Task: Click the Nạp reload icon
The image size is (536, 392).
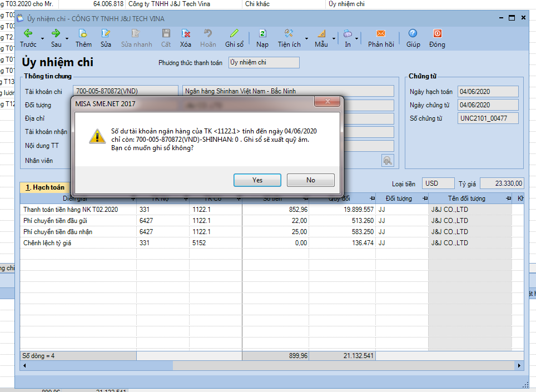Action: point(262,33)
